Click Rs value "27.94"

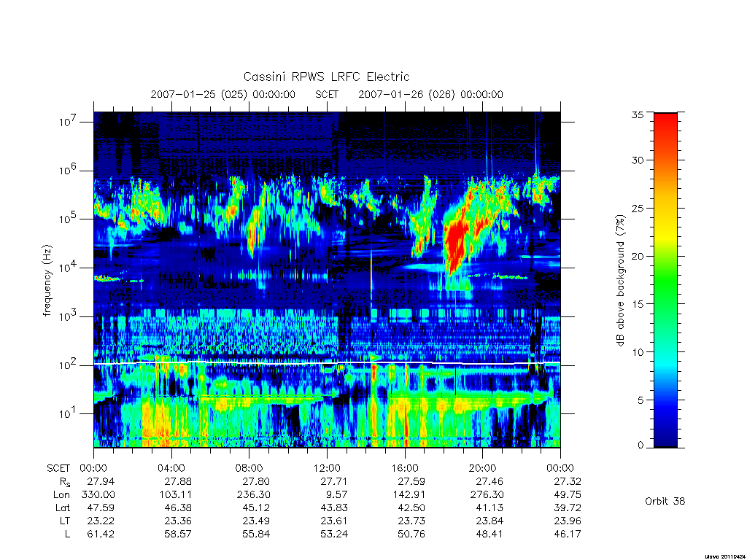(x=101, y=481)
